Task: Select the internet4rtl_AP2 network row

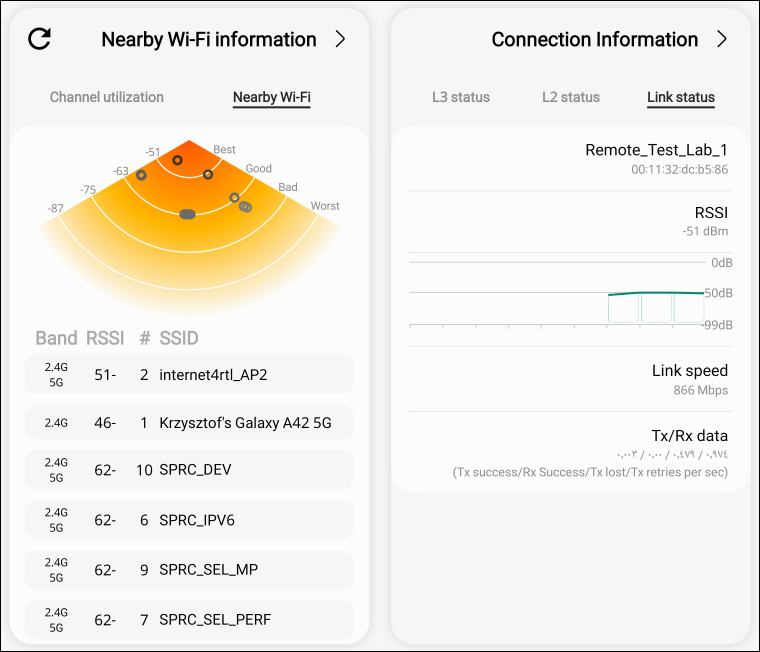Action: (189, 375)
